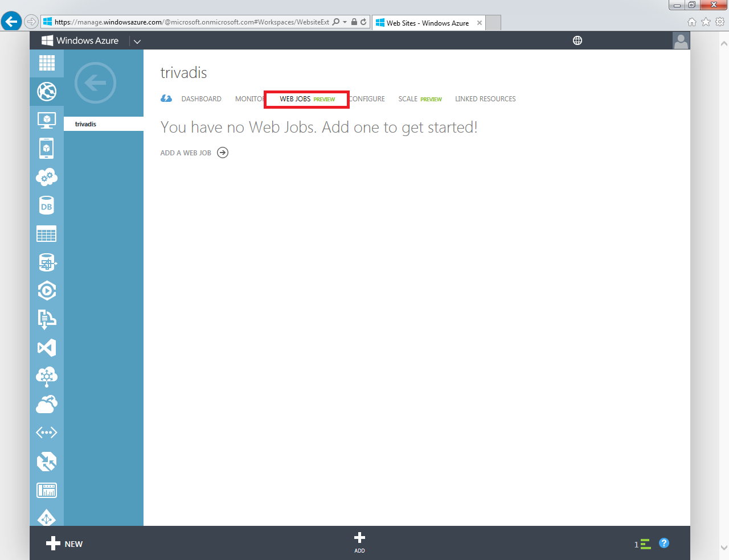Open Mobile Services phone icon

pos(47,149)
